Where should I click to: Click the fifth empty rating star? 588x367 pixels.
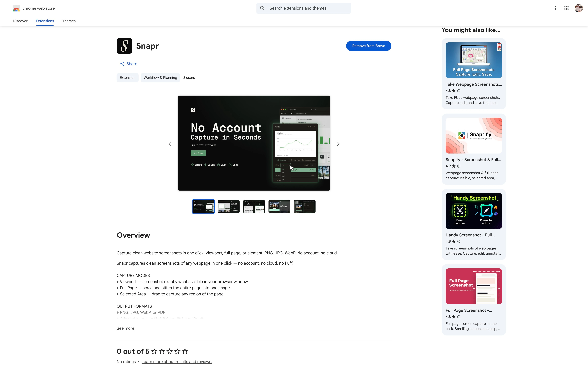185,351
